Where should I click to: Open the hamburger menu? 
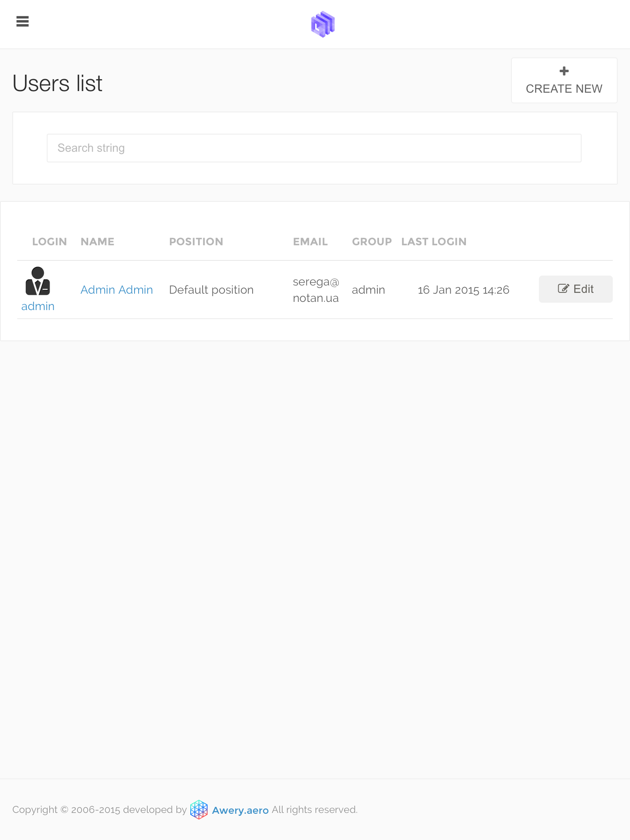coord(23,21)
